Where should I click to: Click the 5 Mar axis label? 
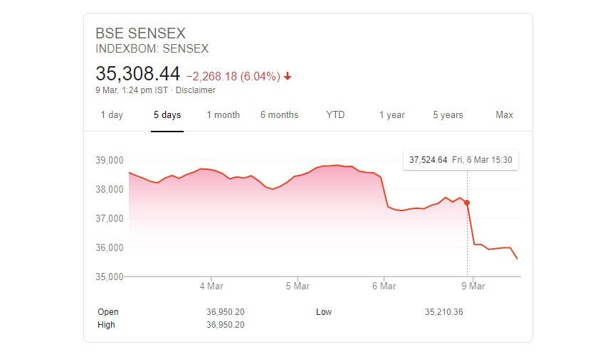click(298, 287)
